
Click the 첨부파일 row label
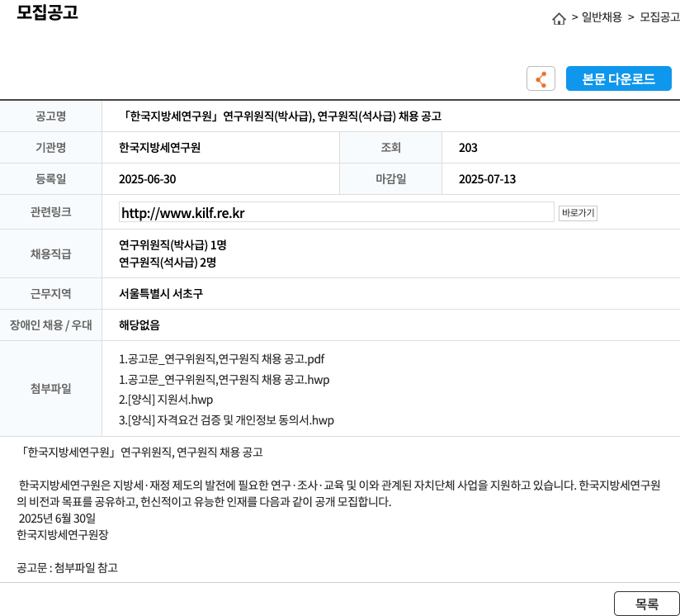click(50, 389)
